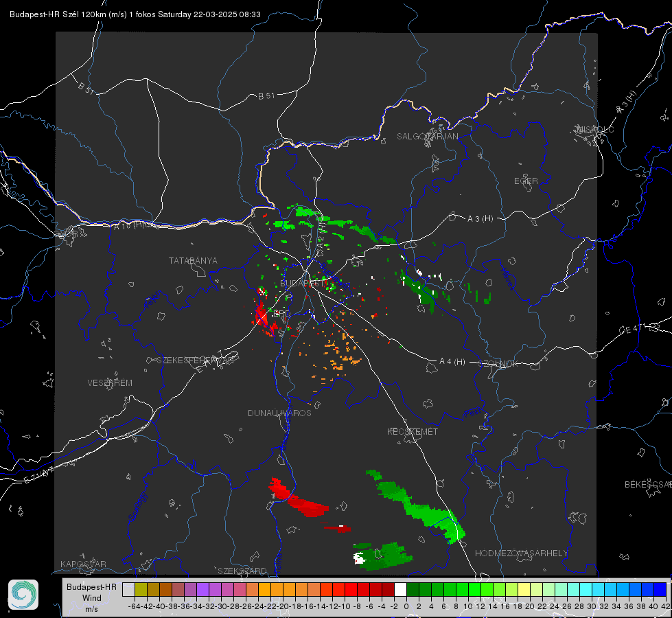Click the A 3 (H) label near Eger
This screenshot has width=672, height=618.
coord(480,219)
